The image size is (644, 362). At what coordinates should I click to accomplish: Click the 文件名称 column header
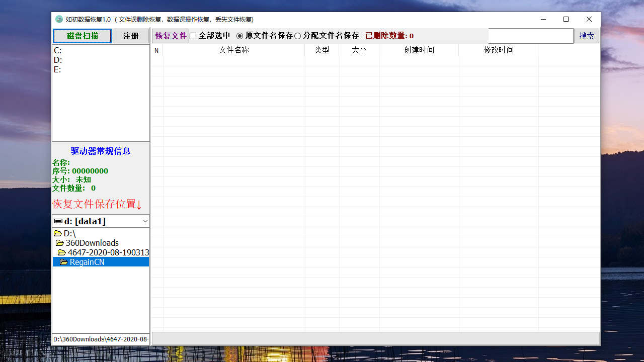[233, 50]
